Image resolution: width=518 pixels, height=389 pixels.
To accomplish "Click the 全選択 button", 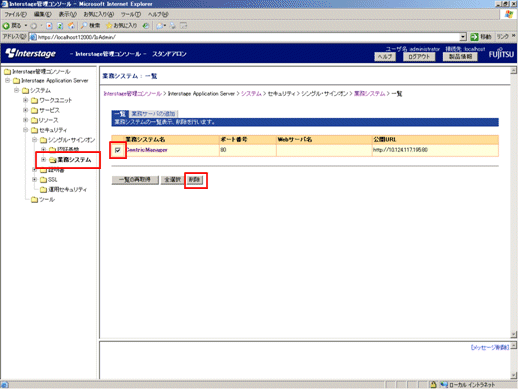I will [172, 180].
